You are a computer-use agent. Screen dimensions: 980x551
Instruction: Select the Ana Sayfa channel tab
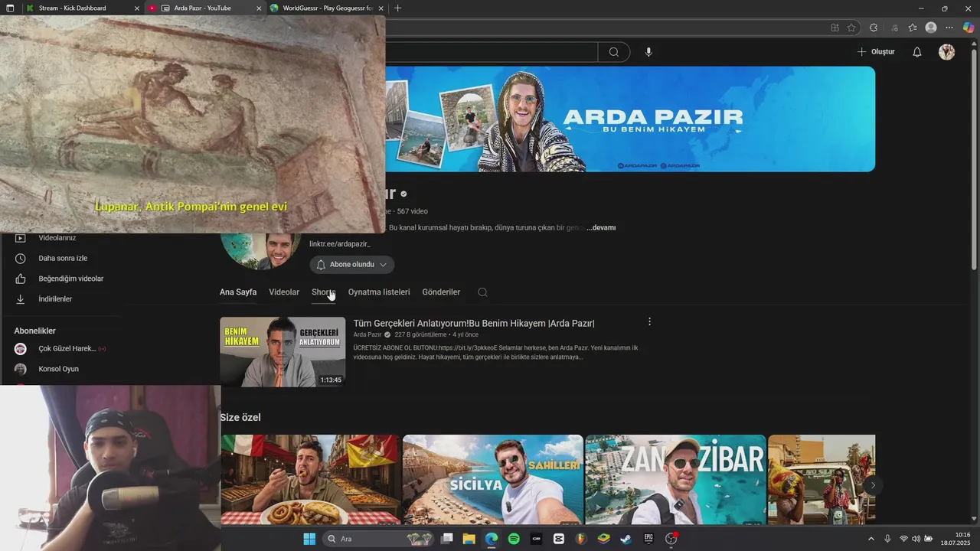(238, 292)
